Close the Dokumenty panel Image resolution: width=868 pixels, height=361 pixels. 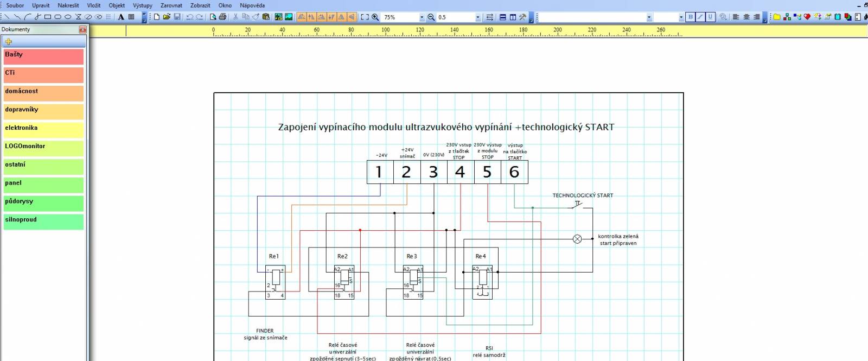[82, 29]
